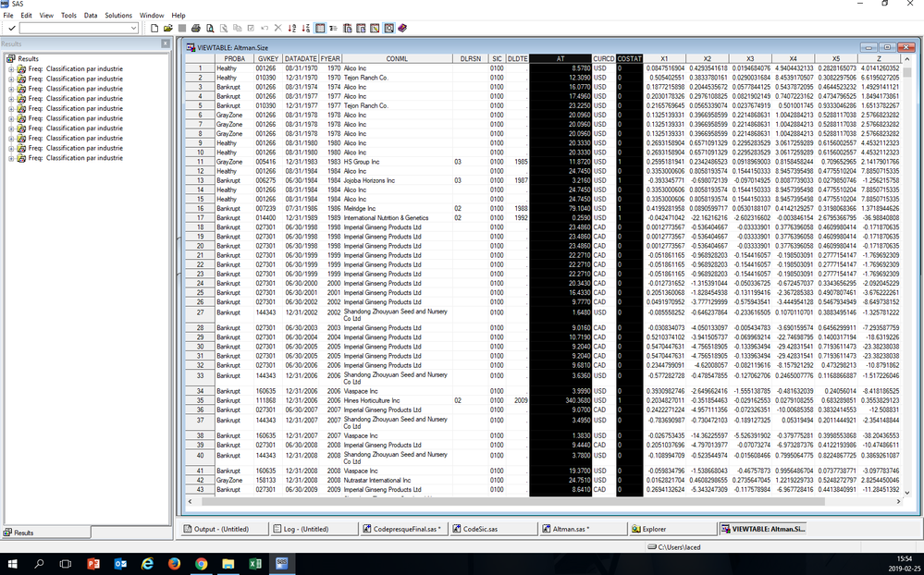Screen dimensions: 924x575
Task: Click inside the command input box
Action: pyautogui.click(x=74, y=29)
